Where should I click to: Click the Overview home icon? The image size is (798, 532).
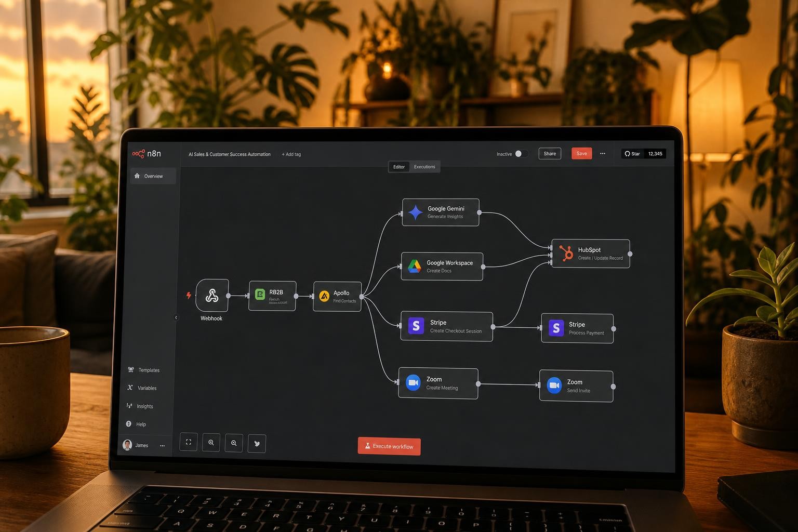(137, 176)
